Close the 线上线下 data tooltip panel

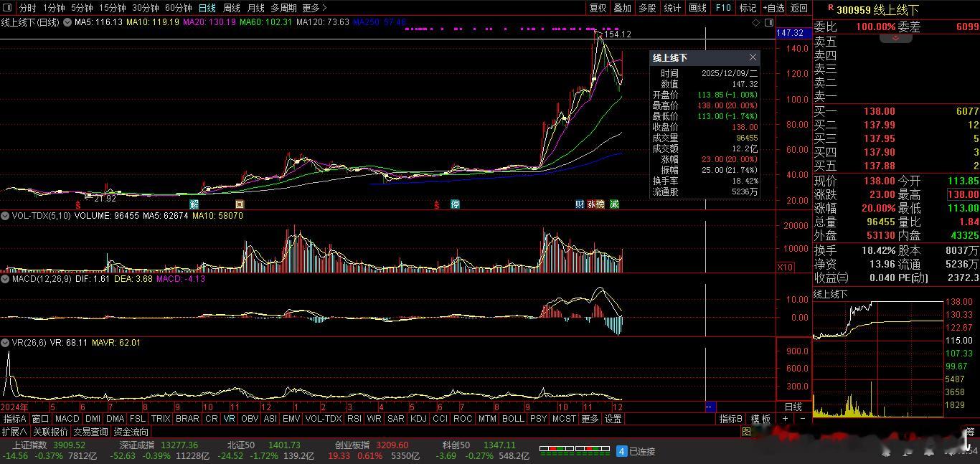pos(753,57)
